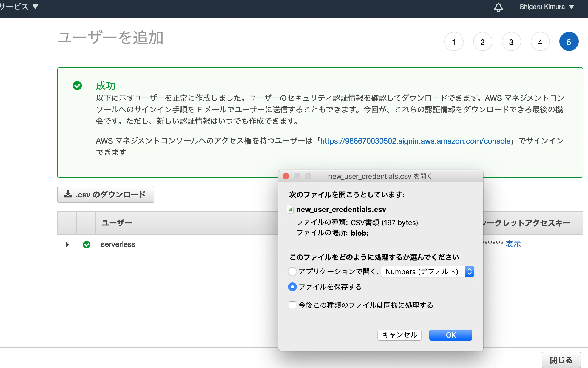Click キャンセル button in dialog
The image size is (588, 368).
(x=399, y=335)
